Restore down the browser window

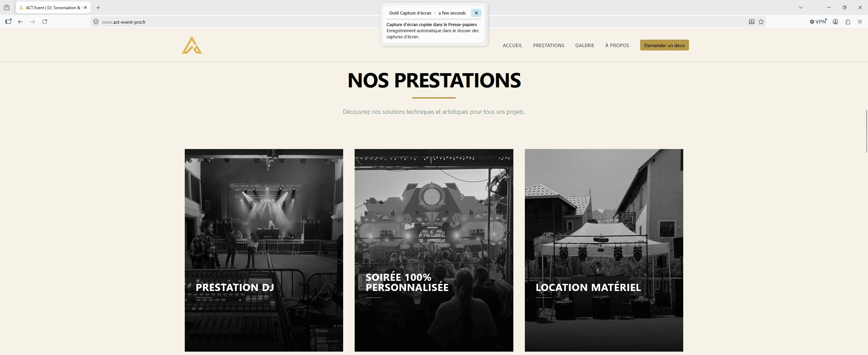click(845, 7)
